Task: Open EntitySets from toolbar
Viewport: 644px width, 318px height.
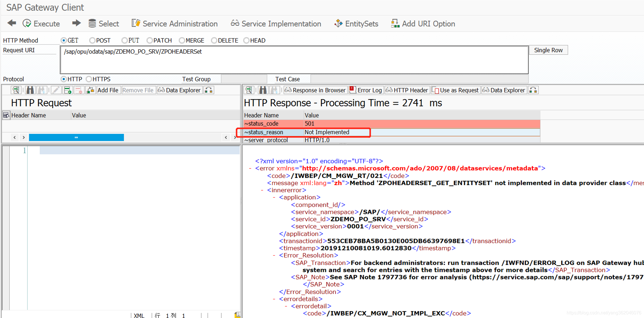Action: 356,23
